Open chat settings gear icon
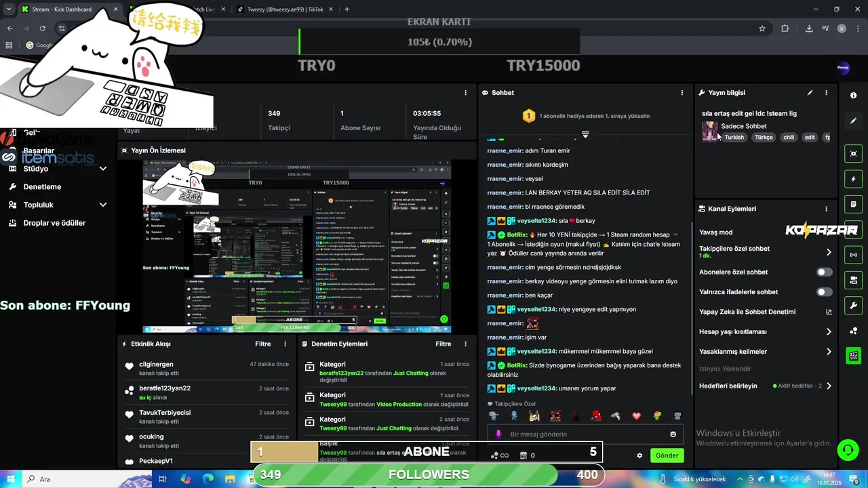 coord(639,455)
